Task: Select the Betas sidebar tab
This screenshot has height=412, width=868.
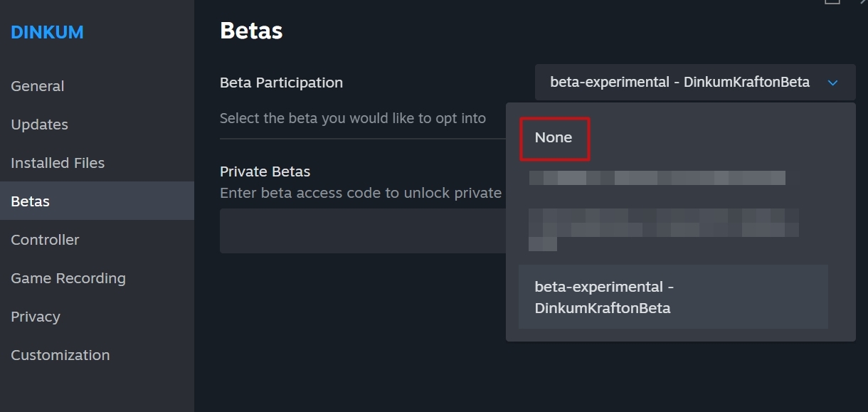Action: 31,201
